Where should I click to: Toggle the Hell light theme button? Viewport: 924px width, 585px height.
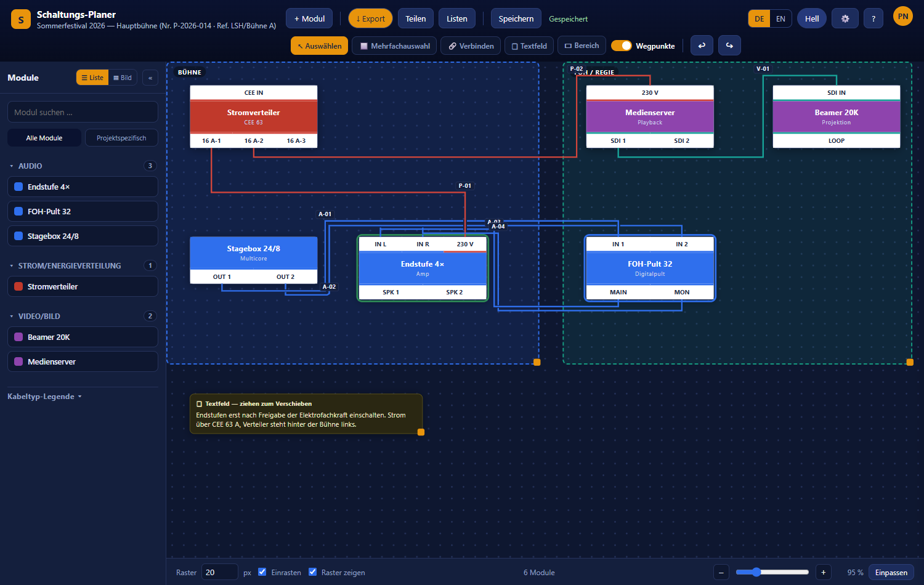point(812,18)
